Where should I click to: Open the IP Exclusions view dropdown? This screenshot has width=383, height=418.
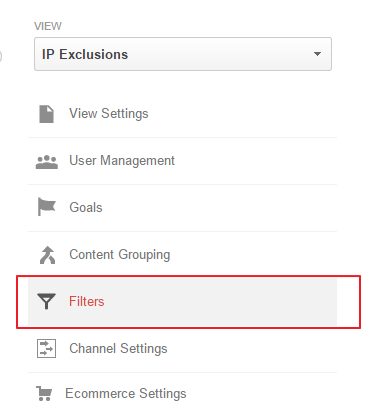[x=183, y=54]
